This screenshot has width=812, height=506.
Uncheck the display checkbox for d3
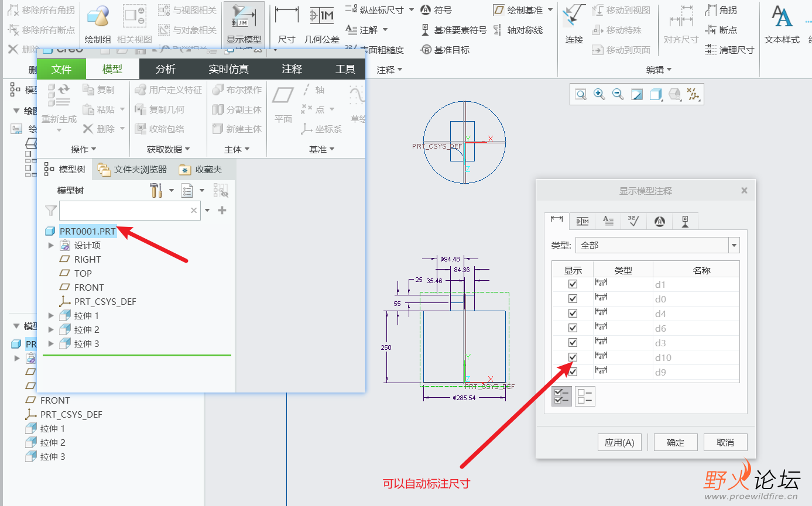(x=573, y=342)
